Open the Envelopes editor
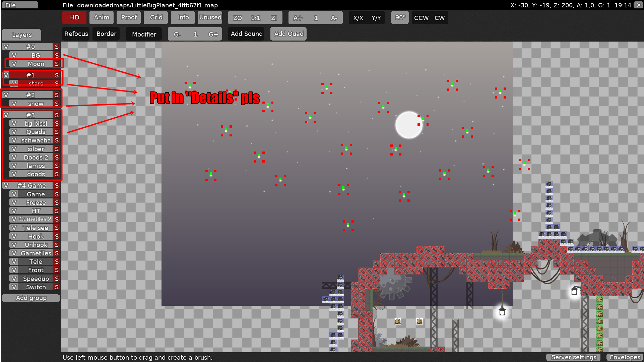644x362 pixels. (x=625, y=357)
